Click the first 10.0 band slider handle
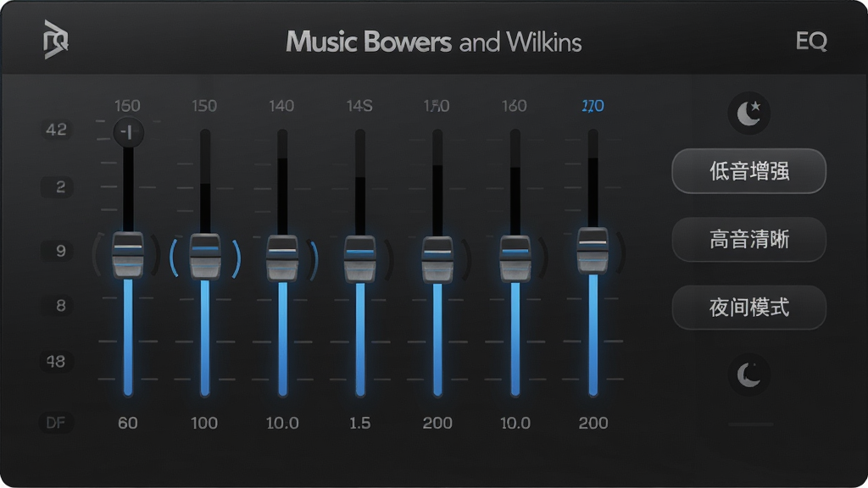Image resolution: width=868 pixels, height=488 pixels. click(x=282, y=258)
